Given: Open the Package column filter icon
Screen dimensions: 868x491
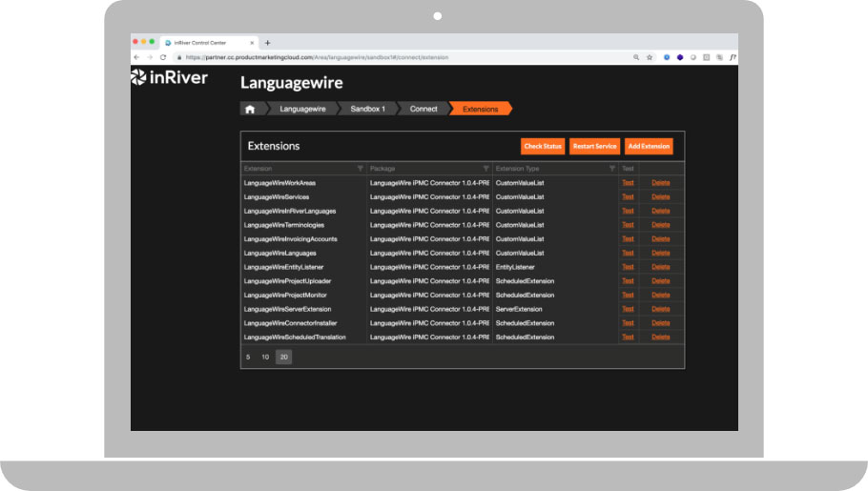Looking at the screenshot, I should coord(486,168).
